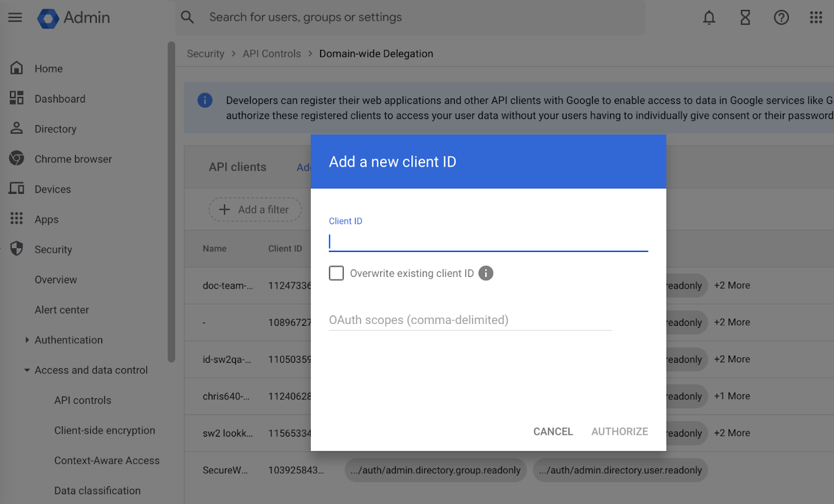Check the Overwrite existing client ID box
Screen dimensions: 834x504
336,273
